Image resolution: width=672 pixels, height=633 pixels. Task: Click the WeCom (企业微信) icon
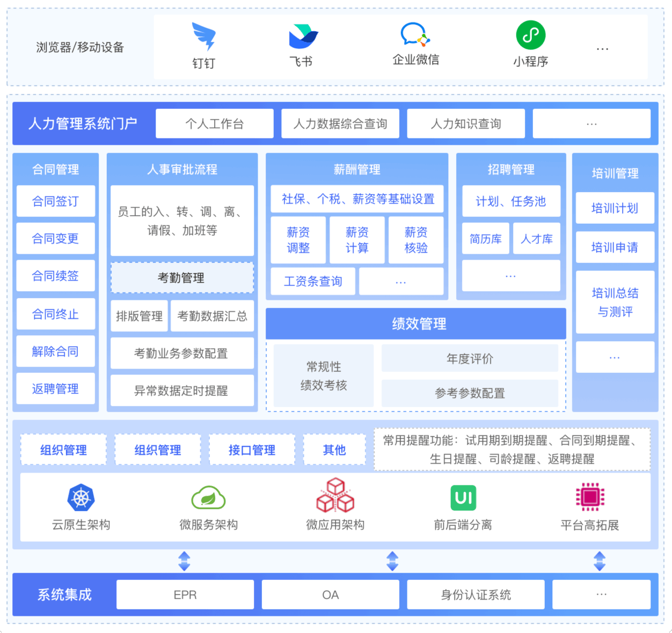(x=415, y=35)
